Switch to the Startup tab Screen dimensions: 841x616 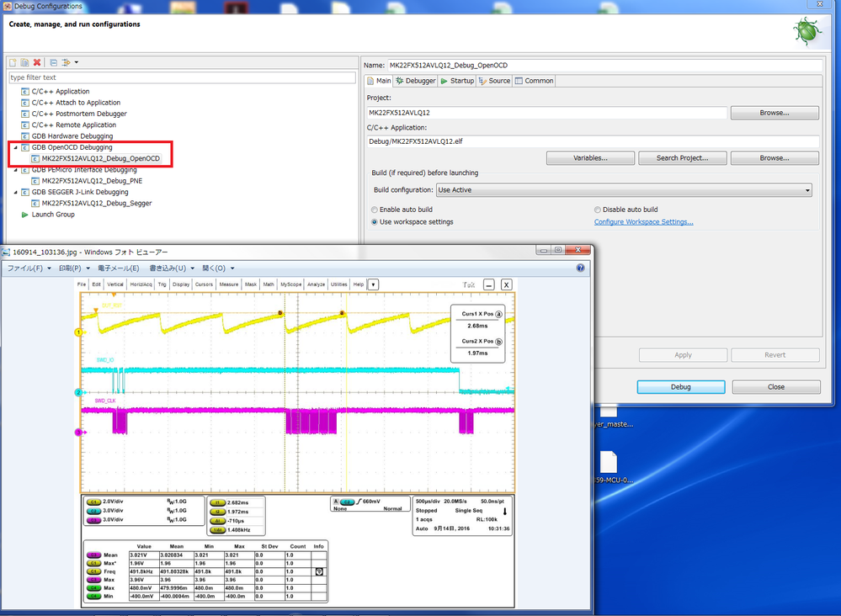pyautogui.click(x=457, y=81)
